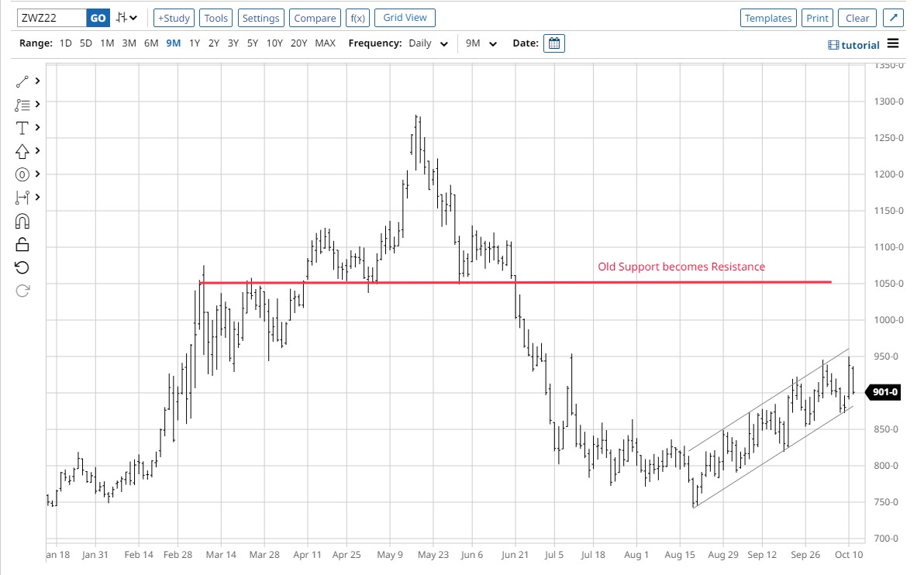Select the Text annotation tool
924x575 pixels.
(x=22, y=128)
